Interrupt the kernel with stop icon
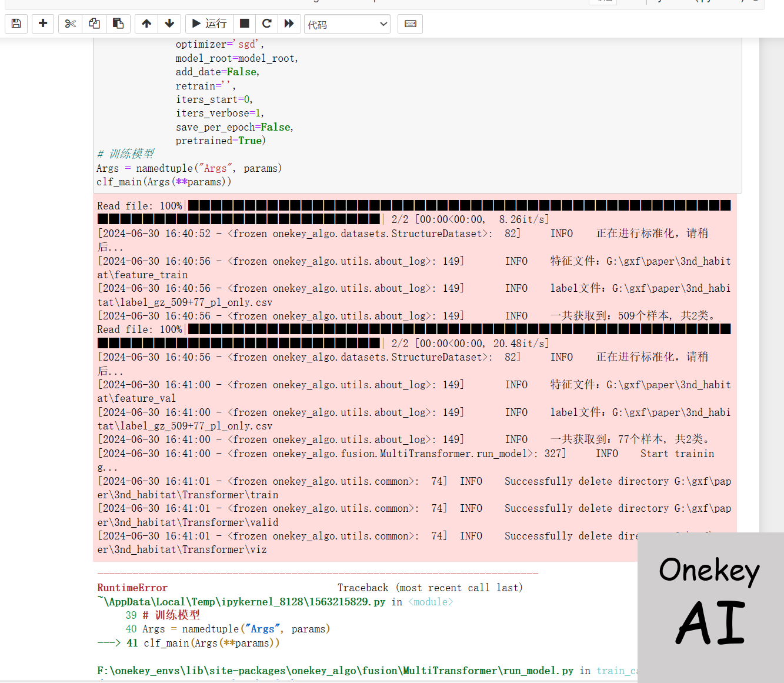This screenshot has height=683, width=784. (245, 24)
